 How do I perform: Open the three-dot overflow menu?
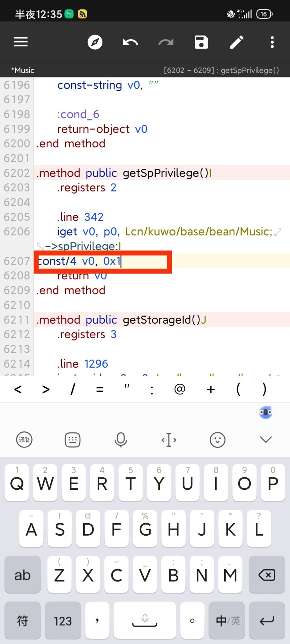pos(272,42)
